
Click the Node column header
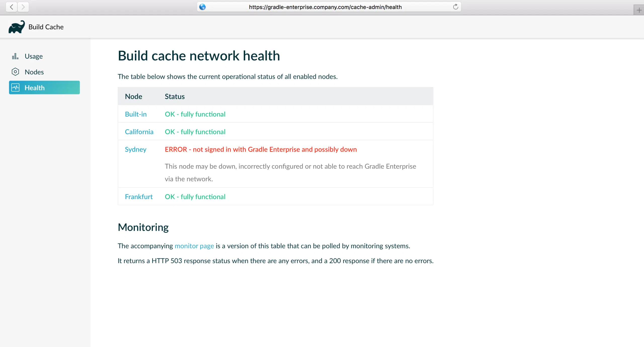click(134, 96)
